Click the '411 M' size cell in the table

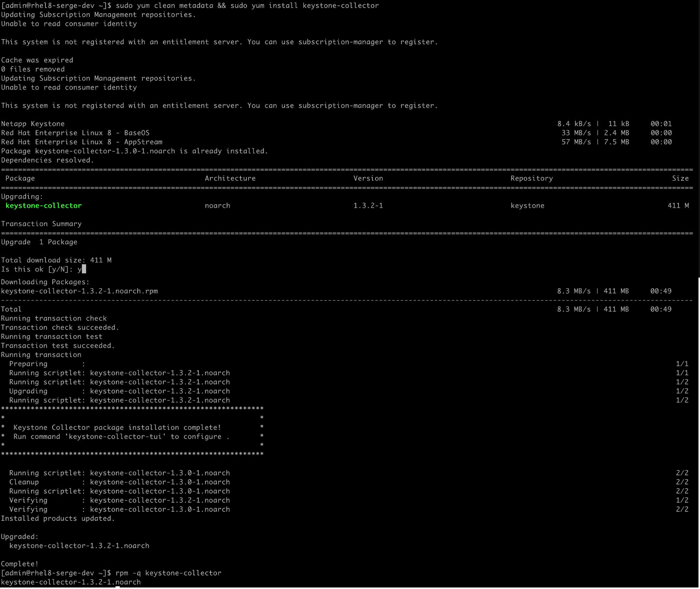678,206
